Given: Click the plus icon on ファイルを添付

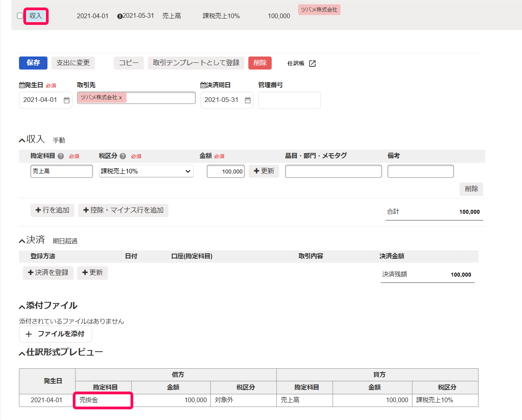Looking at the screenshot, I should 28,334.
